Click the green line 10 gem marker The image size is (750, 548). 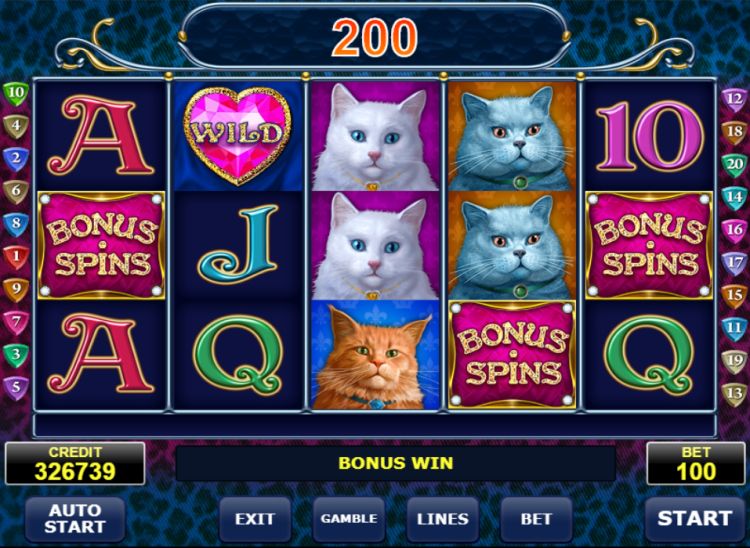click(16, 93)
